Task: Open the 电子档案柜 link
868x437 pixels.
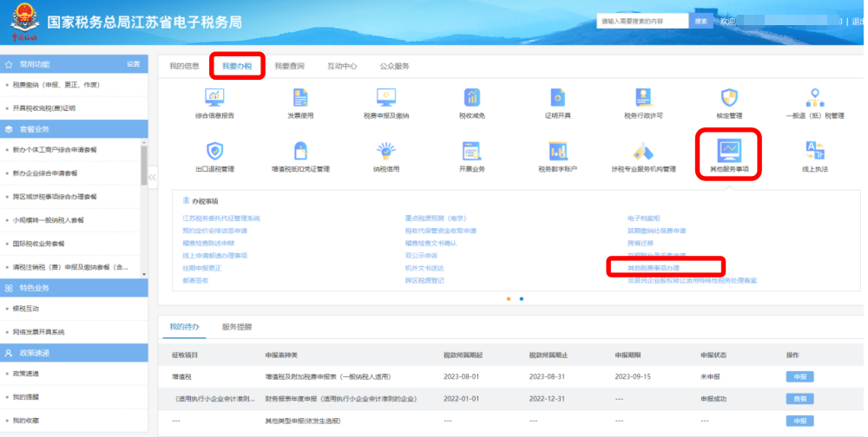Action: pos(643,218)
